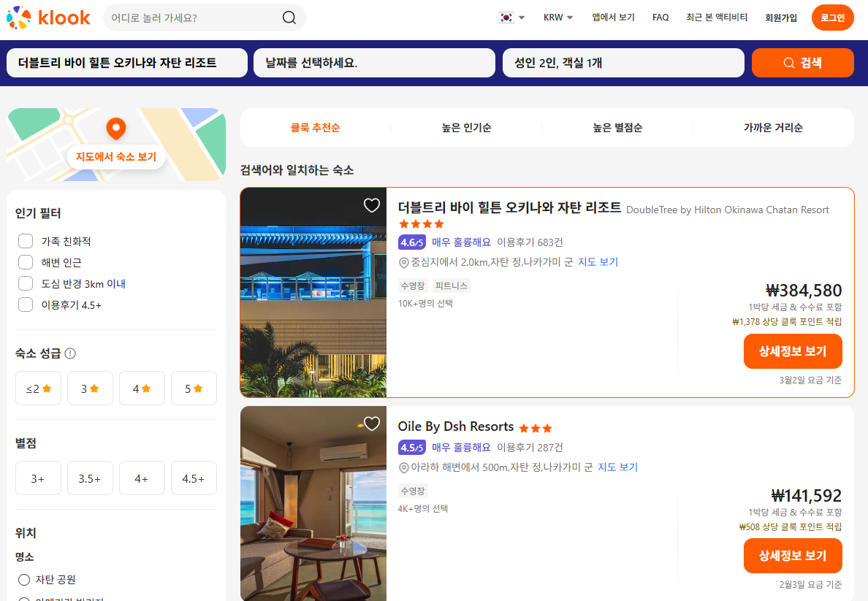Select the 4 star grade filter
The height and width of the screenshot is (601, 868).
coord(142,388)
